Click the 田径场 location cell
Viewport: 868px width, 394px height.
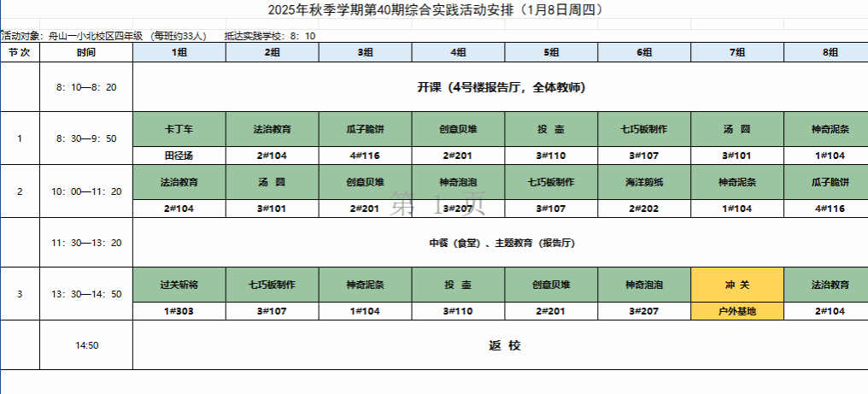click(x=179, y=156)
